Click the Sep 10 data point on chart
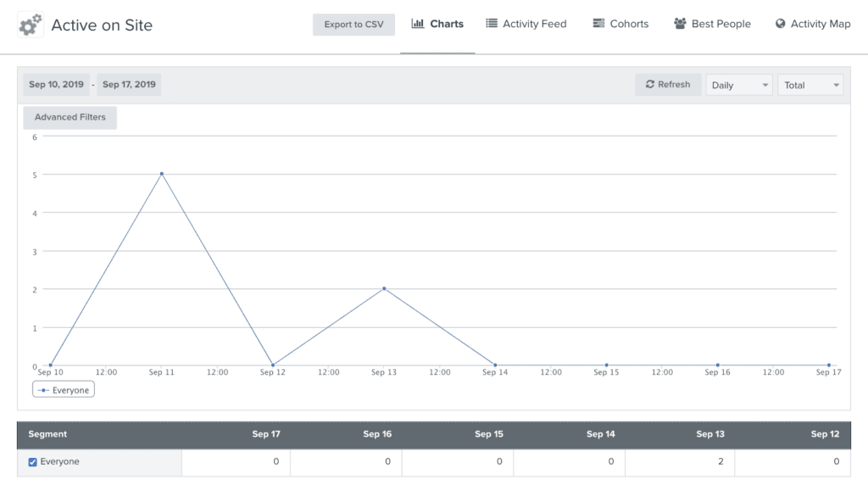 [x=50, y=365]
